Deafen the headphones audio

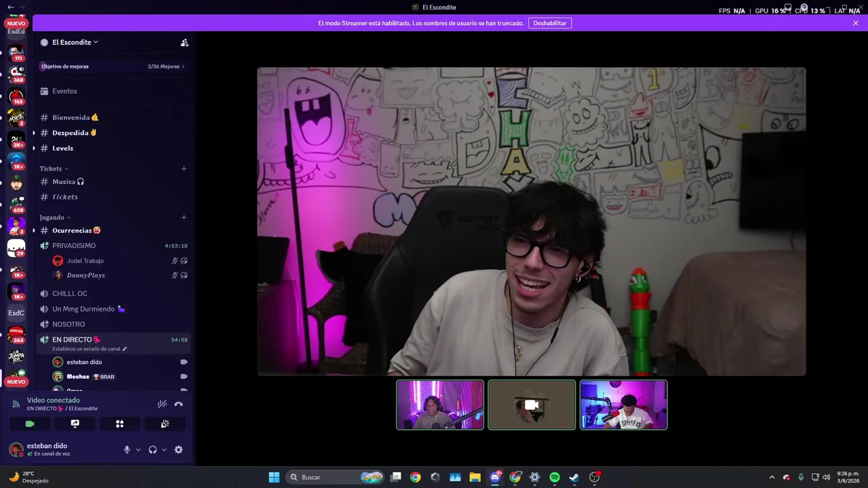tap(153, 449)
